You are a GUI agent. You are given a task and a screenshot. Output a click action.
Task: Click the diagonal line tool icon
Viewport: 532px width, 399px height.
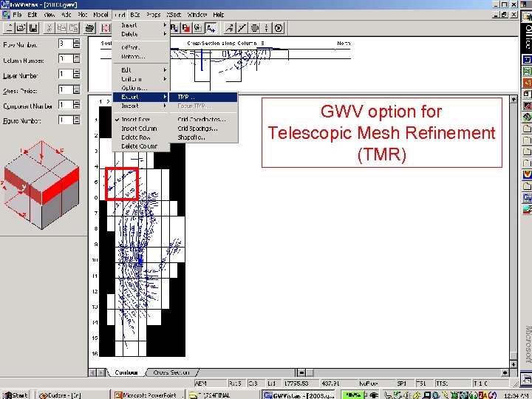point(242,28)
